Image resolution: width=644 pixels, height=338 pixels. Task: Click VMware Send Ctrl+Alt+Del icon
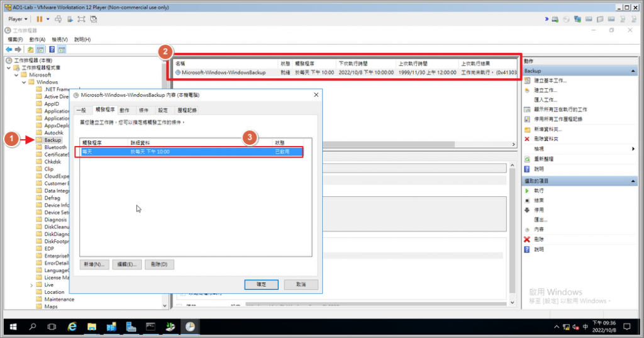(x=58, y=19)
